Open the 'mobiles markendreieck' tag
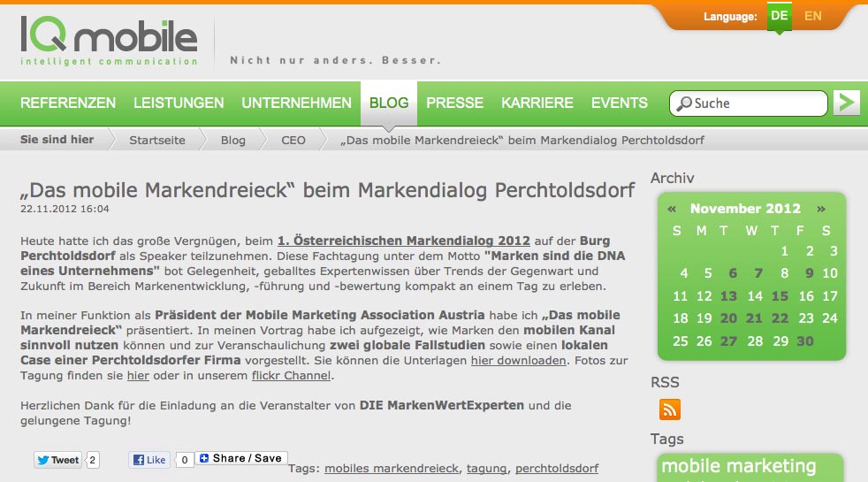The image size is (868, 482). 392,469
